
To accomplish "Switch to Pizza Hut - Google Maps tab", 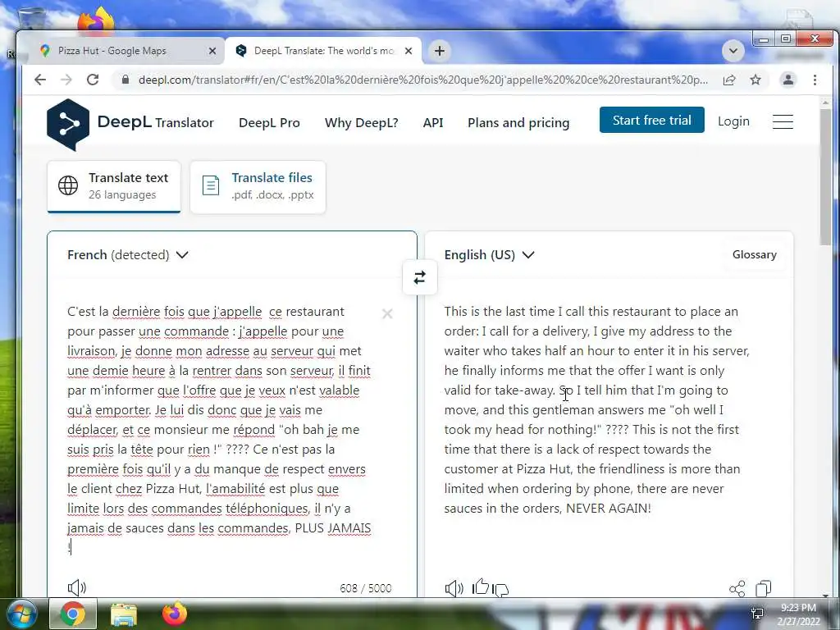I will 129,51.
